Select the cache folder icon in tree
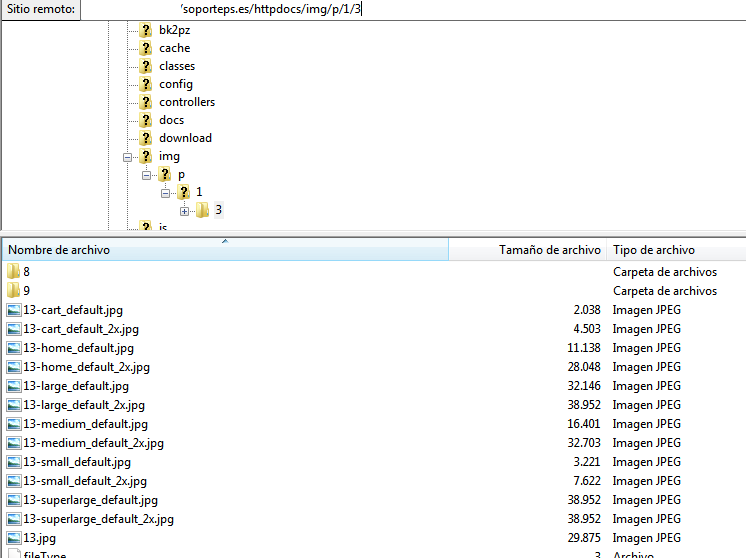The image size is (746, 558). [146, 48]
